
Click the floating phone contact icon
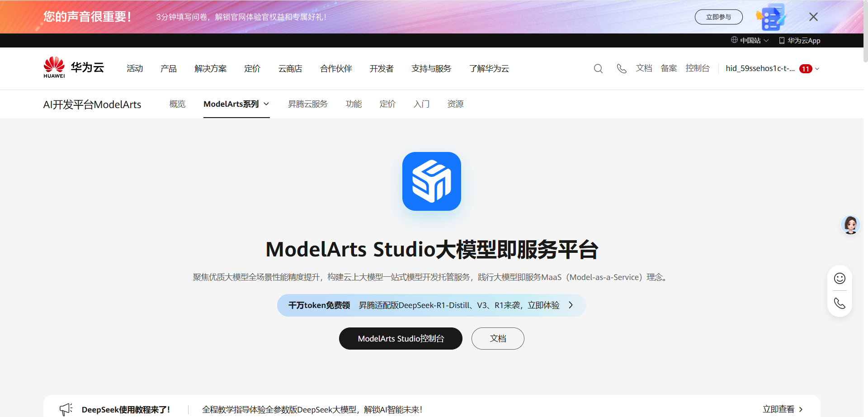pyautogui.click(x=840, y=303)
